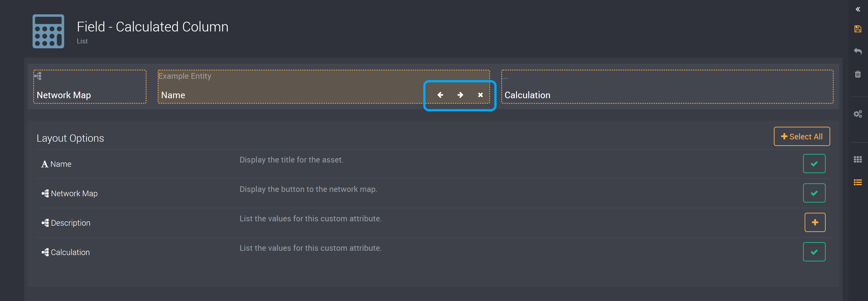Select the Network Map column box
This screenshot has width=868, height=301.
pos(90,87)
